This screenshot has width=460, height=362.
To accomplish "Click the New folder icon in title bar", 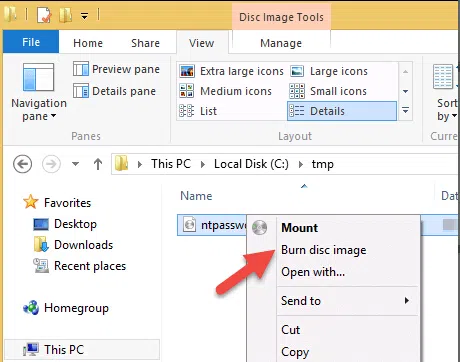I will (x=65, y=15).
